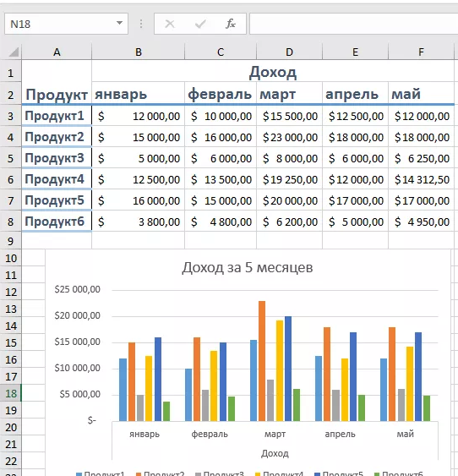Click the three-dot formula bar resize handle

(x=141, y=24)
